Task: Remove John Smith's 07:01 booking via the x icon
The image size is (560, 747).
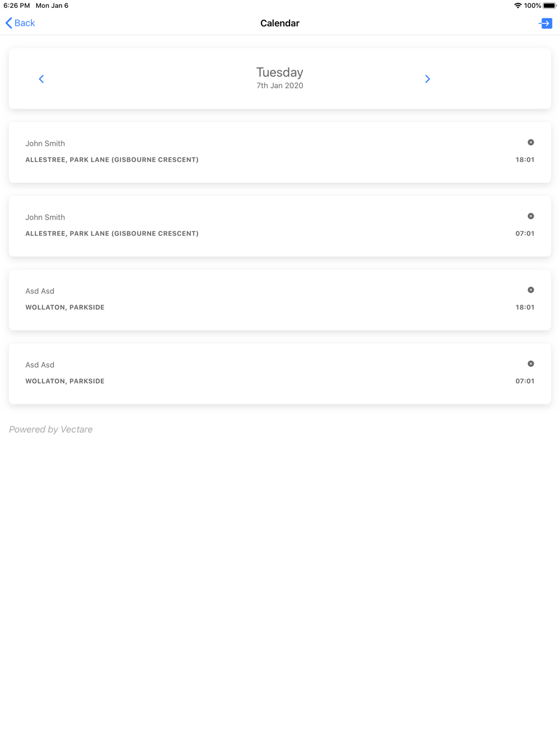Action: (531, 216)
